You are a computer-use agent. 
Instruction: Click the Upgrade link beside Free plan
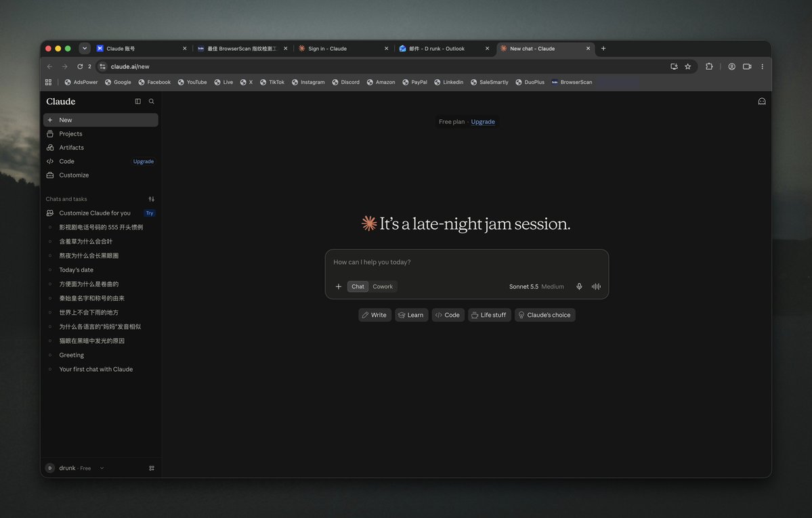pyautogui.click(x=483, y=122)
